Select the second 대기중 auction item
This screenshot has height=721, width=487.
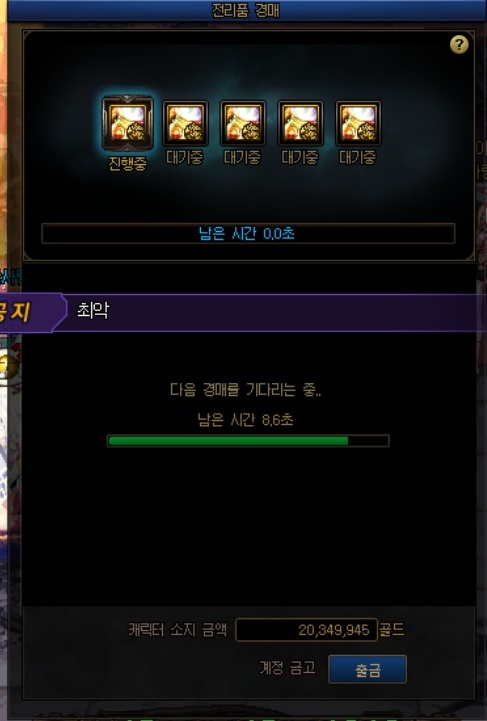[x=243, y=123]
